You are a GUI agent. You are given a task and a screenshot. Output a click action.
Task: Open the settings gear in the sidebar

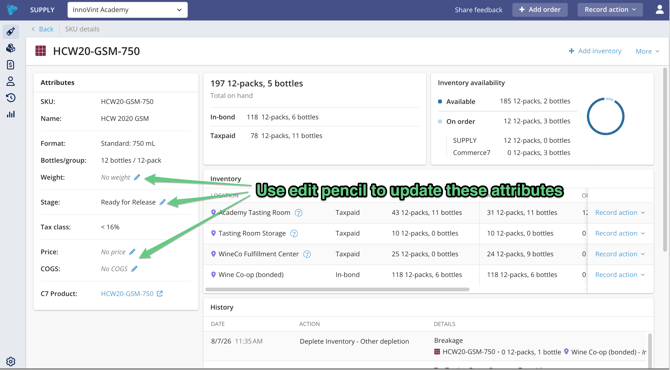coord(11,361)
